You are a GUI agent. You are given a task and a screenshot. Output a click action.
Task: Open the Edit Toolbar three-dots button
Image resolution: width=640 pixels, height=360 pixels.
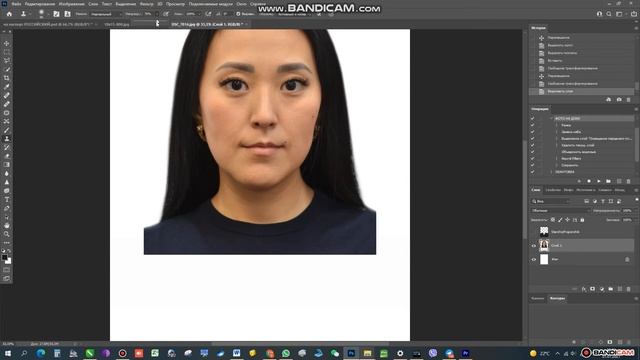click(x=7, y=242)
